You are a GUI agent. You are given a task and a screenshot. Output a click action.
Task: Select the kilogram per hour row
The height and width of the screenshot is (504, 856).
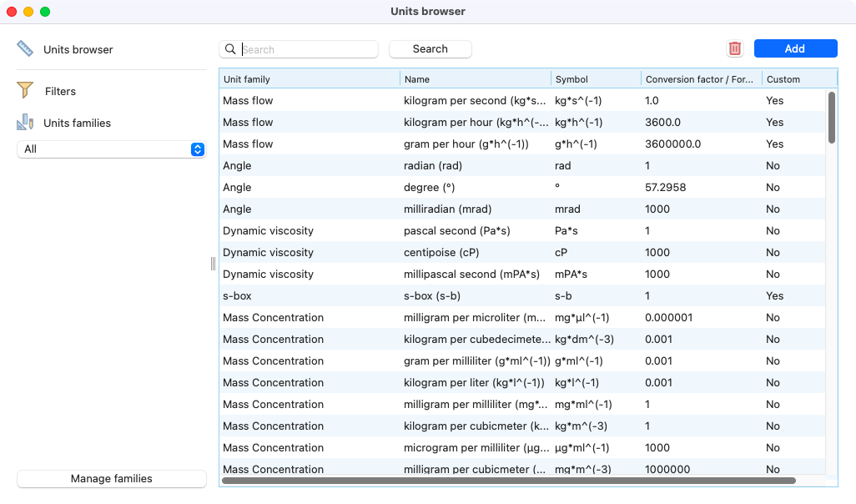pyautogui.click(x=522, y=123)
